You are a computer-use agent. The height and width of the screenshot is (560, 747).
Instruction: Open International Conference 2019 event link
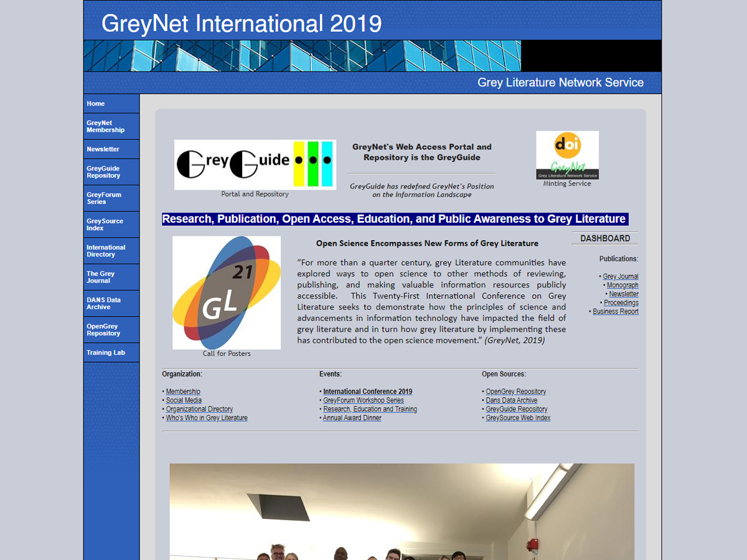point(367,391)
